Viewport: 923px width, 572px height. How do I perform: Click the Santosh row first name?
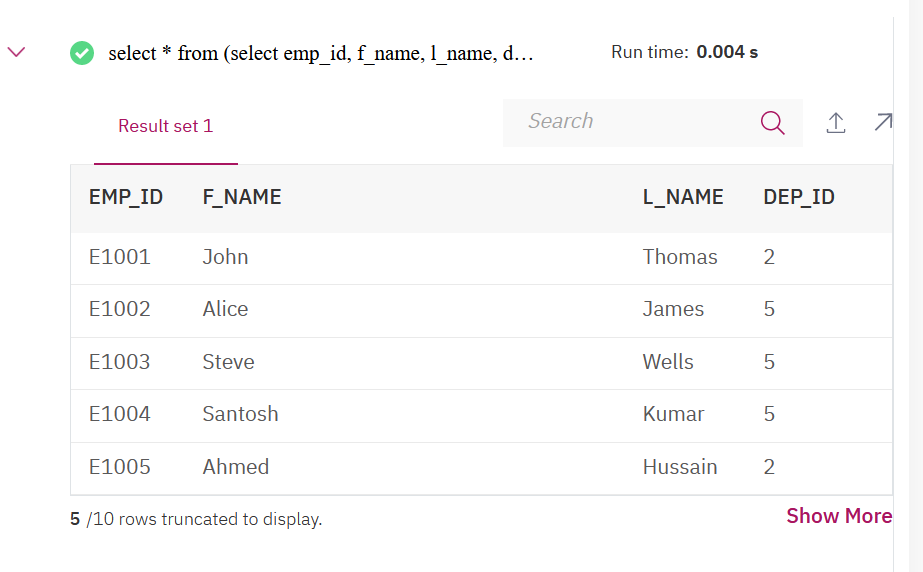pyautogui.click(x=240, y=414)
